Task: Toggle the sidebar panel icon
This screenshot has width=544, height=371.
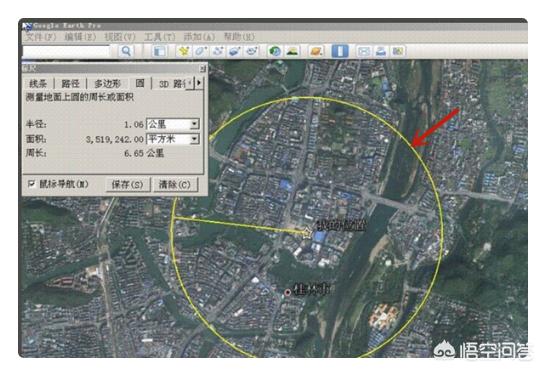Action: (160, 51)
